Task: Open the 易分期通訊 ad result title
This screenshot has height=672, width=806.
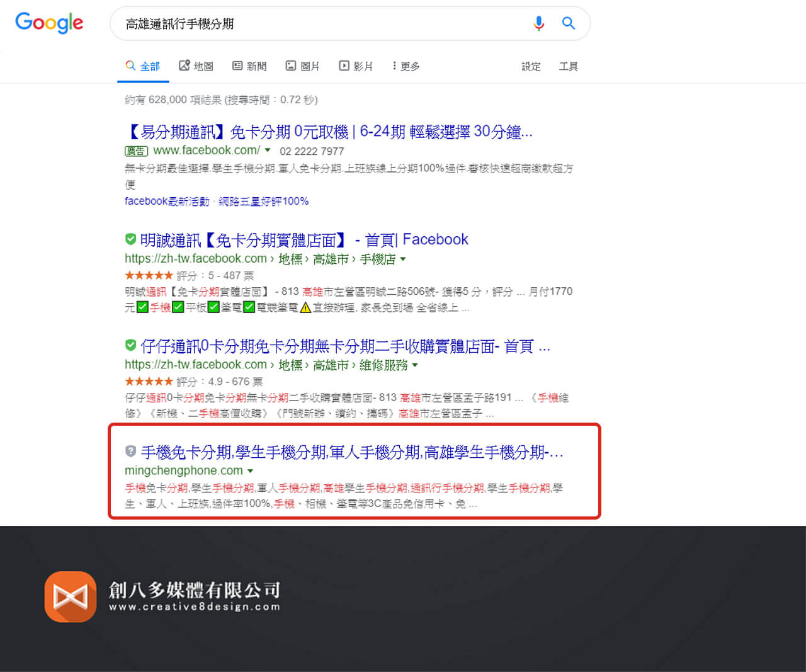Action: [329, 132]
